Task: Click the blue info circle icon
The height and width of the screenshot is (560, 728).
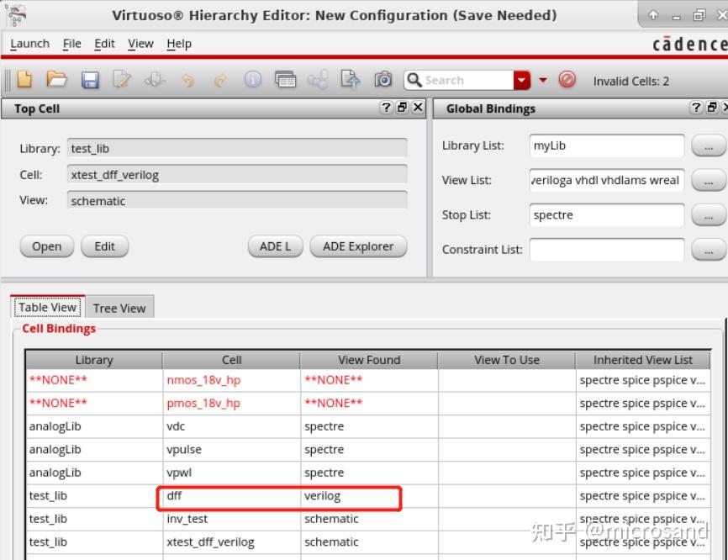Action: pyautogui.click(x=252, y=80)
